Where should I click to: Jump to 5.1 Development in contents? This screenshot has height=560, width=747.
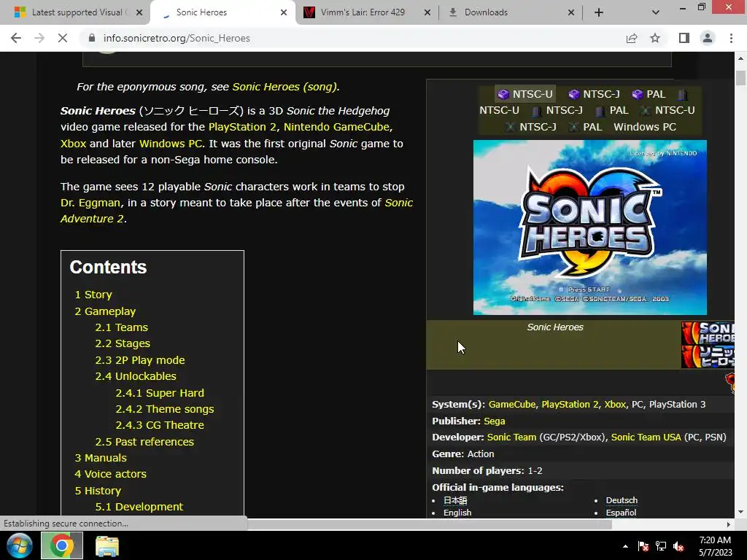click(x=139, y=507)
